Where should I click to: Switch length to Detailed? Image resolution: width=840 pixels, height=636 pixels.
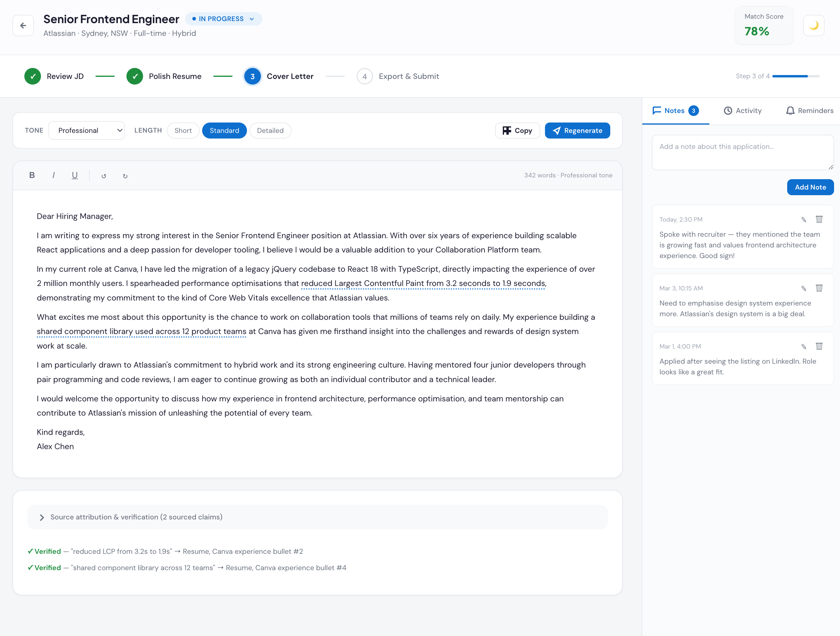click(x=270, y=130)
